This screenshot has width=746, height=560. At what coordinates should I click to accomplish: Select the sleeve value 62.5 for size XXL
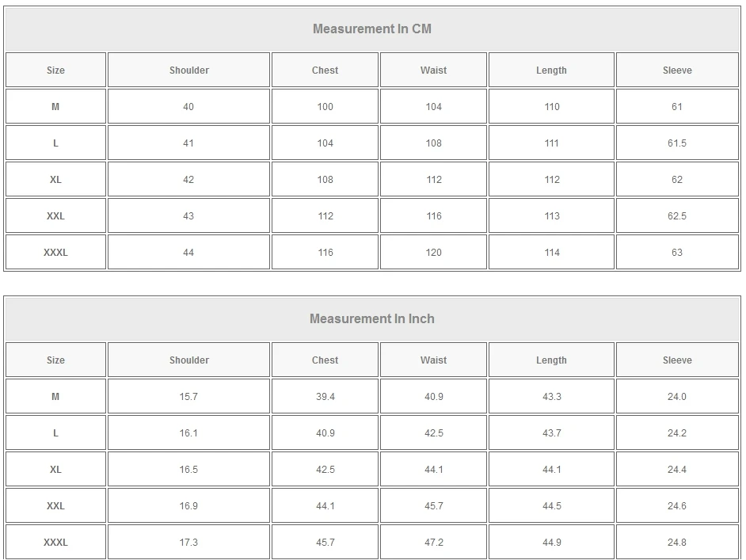pos(677,216)
